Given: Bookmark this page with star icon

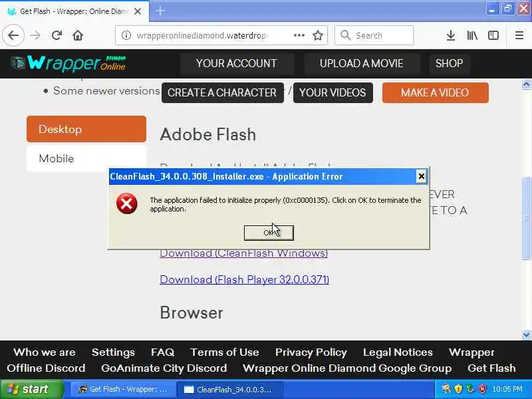Looking at the screenshot, I should (318, 35).
